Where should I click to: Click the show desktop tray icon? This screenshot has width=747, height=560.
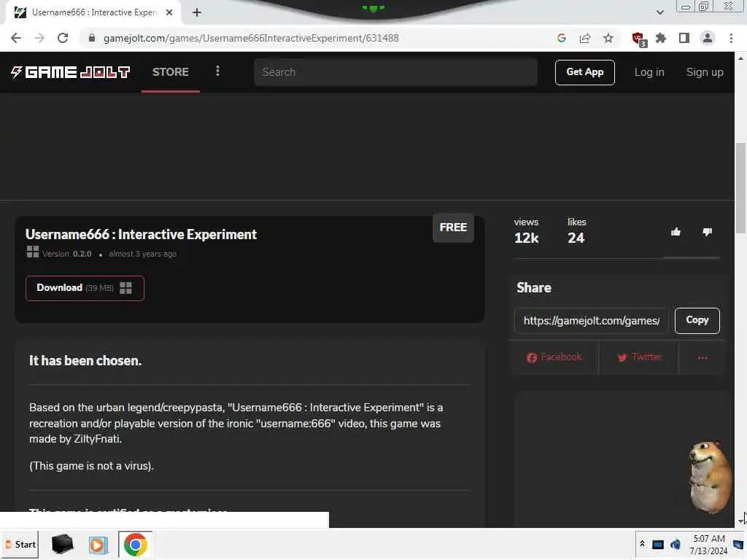738,544
